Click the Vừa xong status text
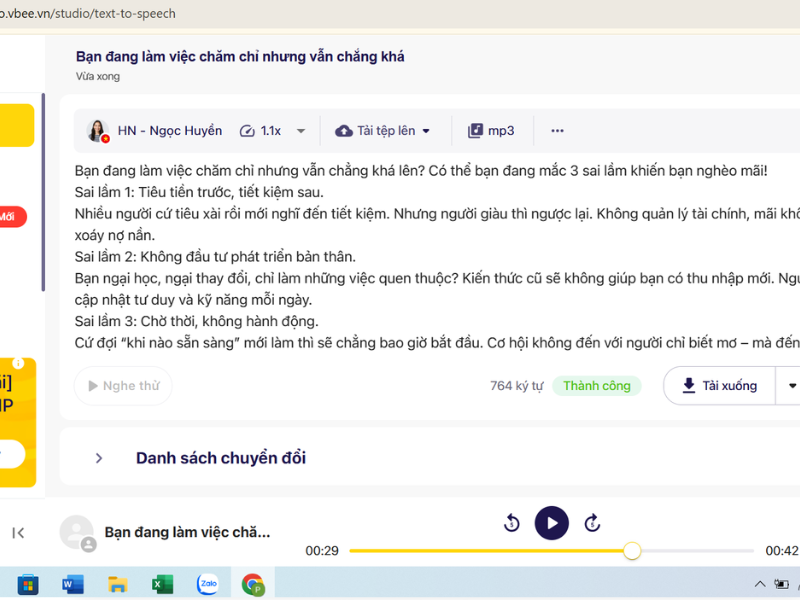This screenshot has height=600, width=800. pos(98,77)
